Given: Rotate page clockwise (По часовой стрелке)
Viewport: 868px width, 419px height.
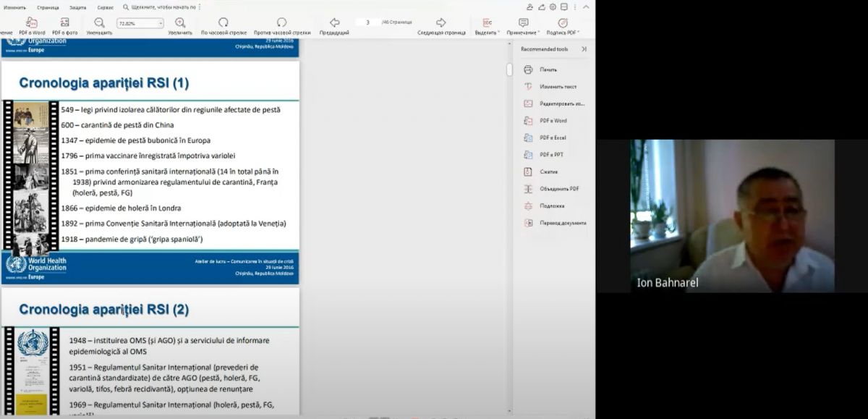Looking at the screenshot, I should [224, 22].
